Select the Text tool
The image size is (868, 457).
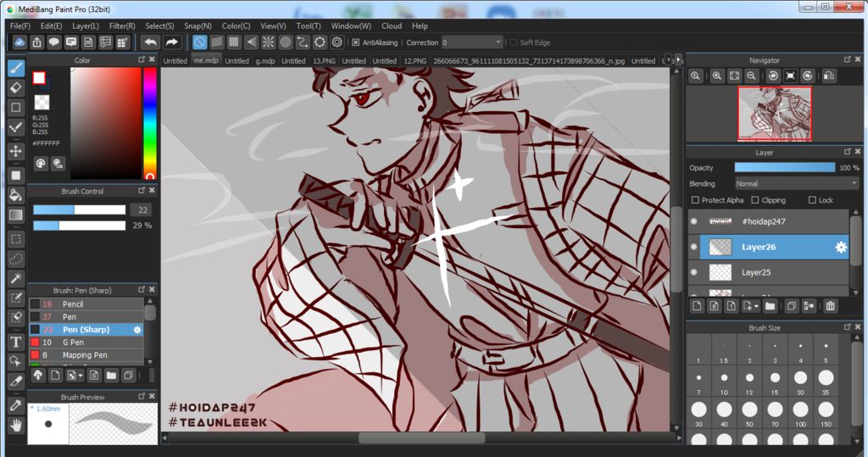click(16, 342)
